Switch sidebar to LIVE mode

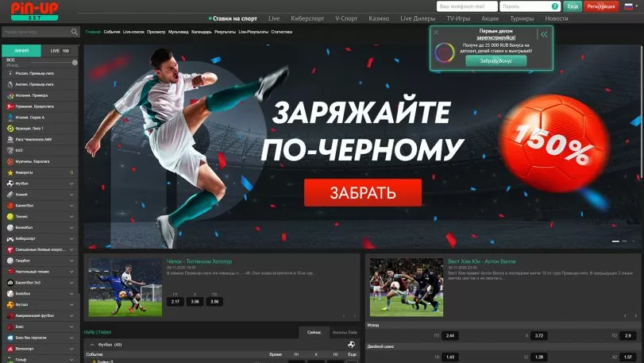[60, 50]
